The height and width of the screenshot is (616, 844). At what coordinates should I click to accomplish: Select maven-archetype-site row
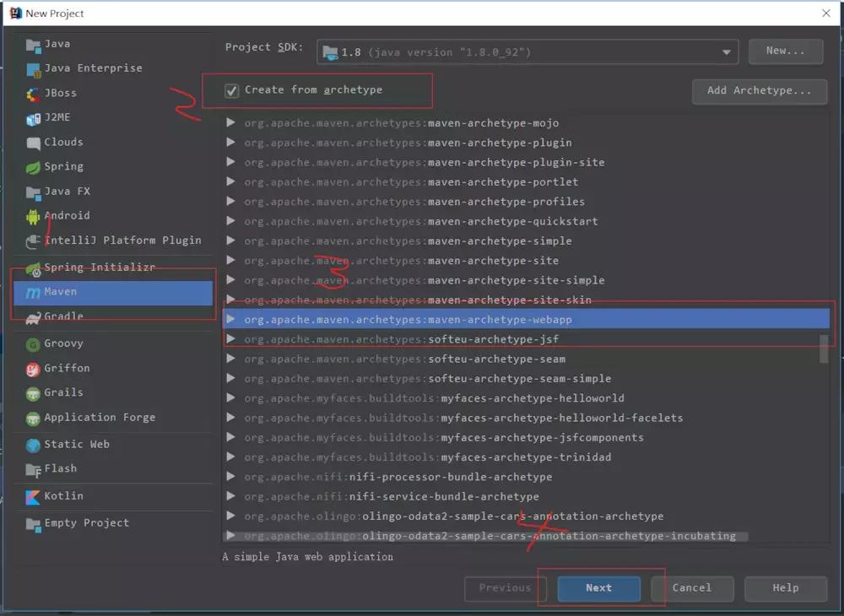click(x=526, y=261)
